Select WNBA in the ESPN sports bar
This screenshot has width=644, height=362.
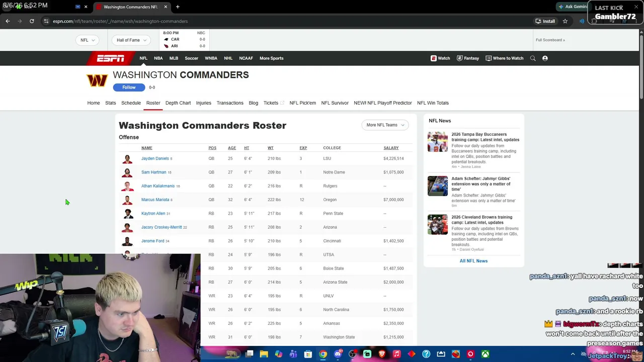click(211, 58)
